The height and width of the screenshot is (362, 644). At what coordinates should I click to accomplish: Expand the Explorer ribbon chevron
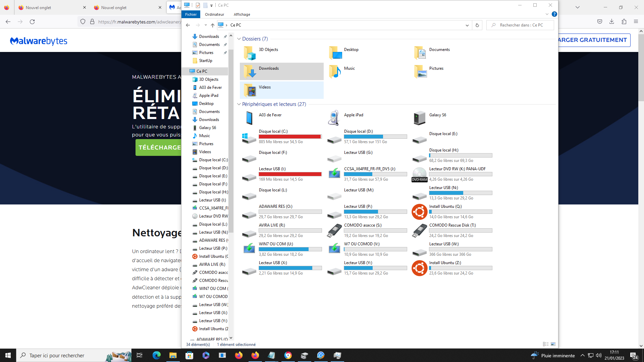coord(547,14)
